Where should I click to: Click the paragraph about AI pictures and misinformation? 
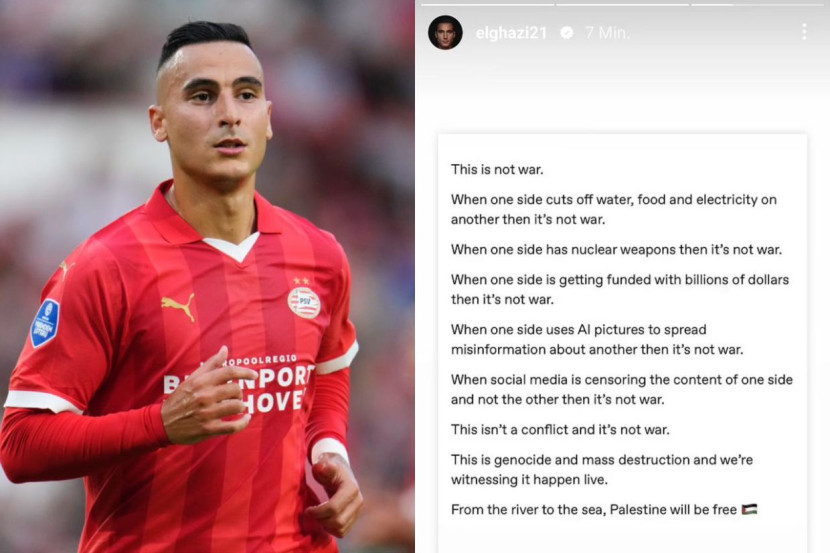coord(597,339)
